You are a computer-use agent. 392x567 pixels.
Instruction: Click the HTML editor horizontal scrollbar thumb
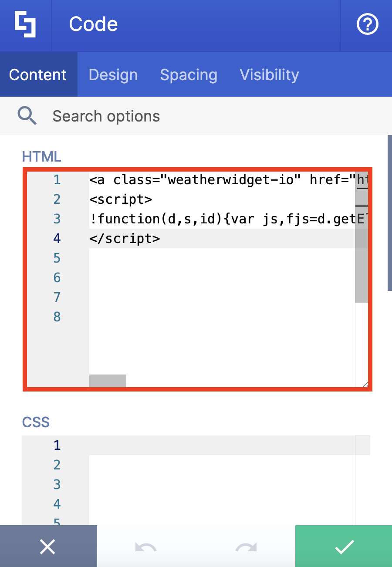(108, 381)
